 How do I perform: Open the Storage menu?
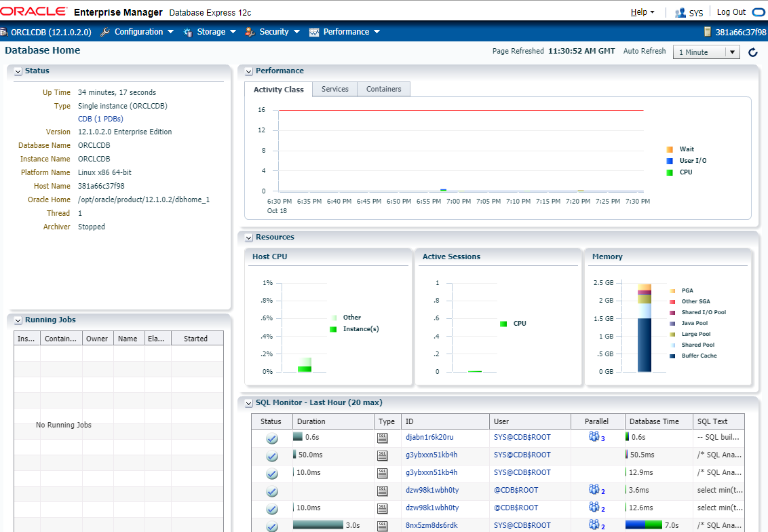[216, 32]
